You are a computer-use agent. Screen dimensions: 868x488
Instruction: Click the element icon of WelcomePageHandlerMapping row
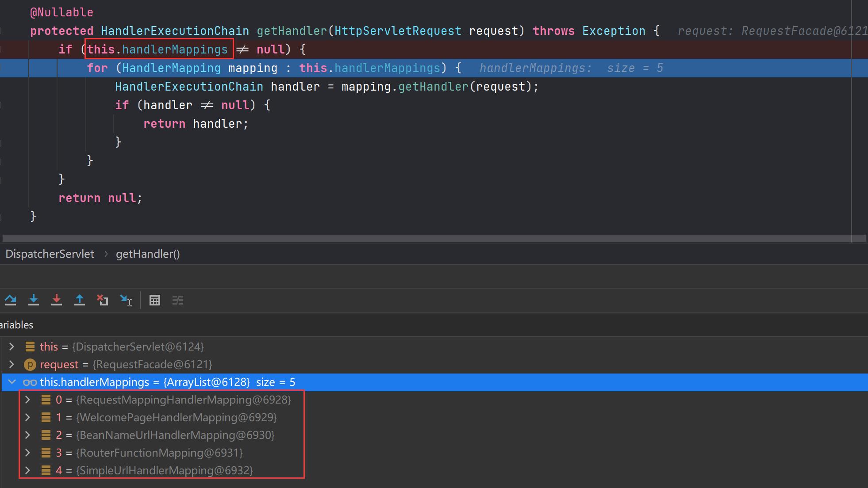[46, 417]
